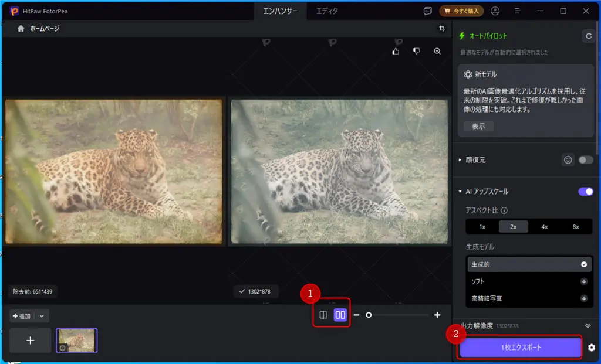
Task: Switch to the エディタ tab
Action: [327, 11]
